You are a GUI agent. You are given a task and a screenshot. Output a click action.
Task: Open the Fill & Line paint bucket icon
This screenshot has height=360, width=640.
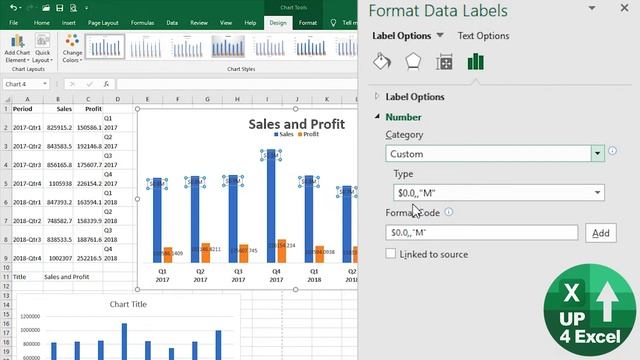coord(382,62)
